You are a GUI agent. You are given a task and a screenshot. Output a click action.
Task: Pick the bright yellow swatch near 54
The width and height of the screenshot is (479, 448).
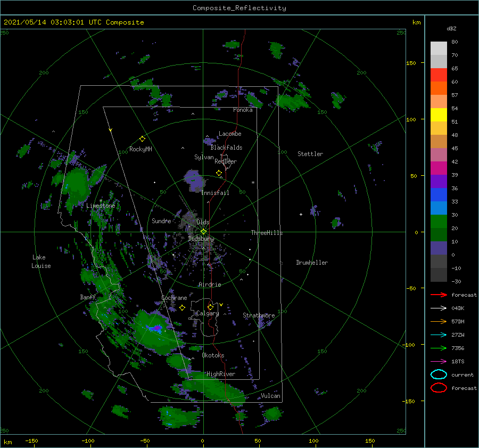[x=439, y=115]
